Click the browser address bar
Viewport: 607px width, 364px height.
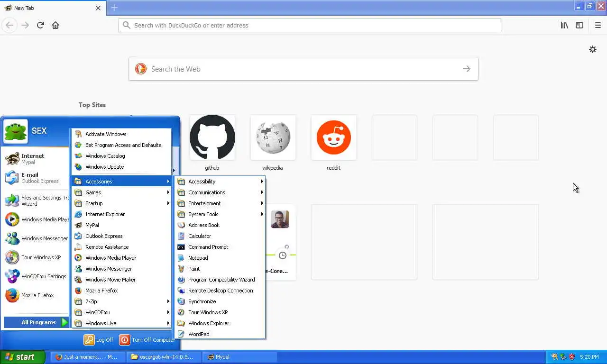pos(310,25)
